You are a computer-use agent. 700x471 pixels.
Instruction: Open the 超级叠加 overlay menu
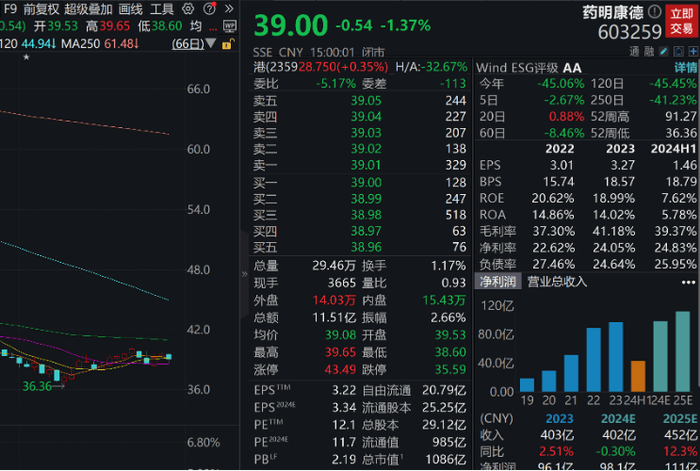(90, 9)
